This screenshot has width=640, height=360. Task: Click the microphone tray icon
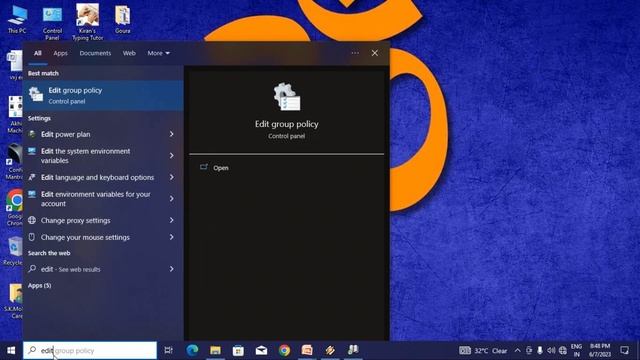click(x=540, y=351)
